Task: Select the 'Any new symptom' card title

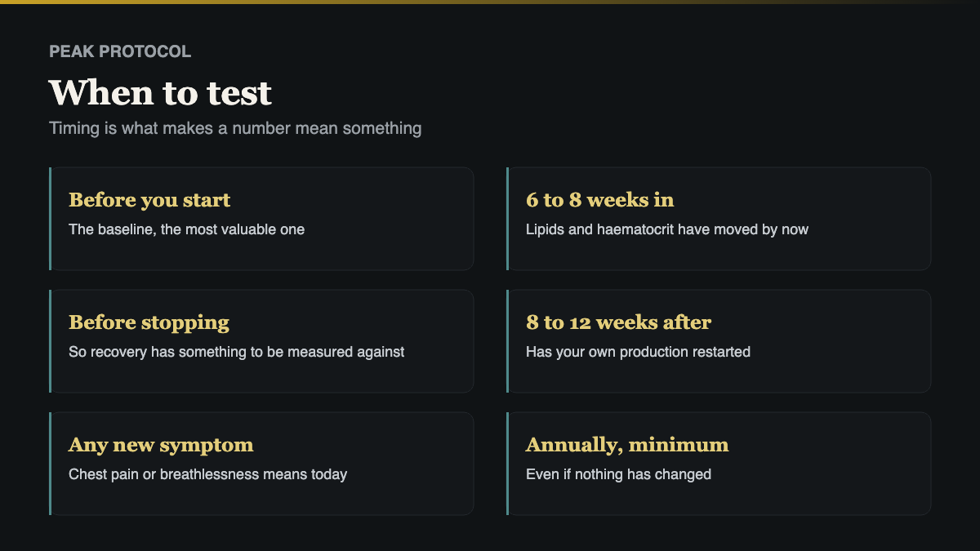Action: pyautogui.click(x=161, y=445)
